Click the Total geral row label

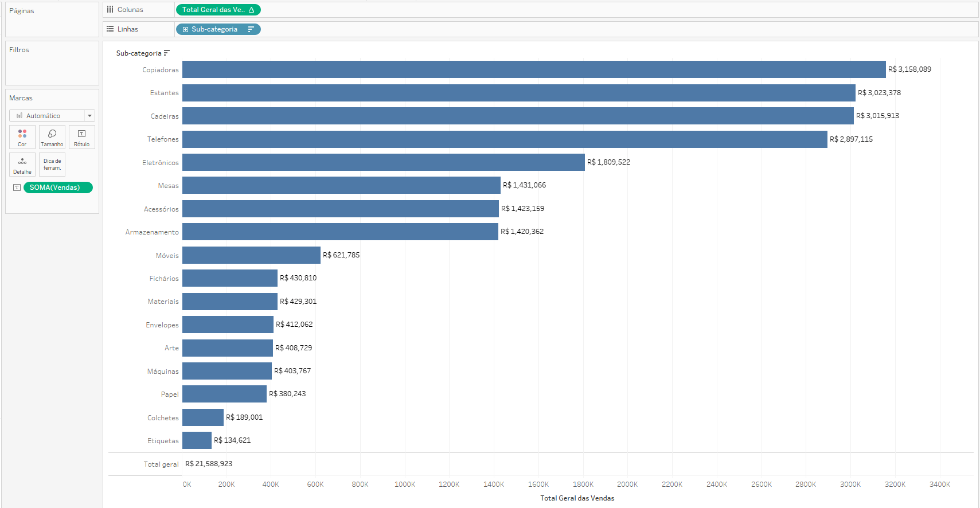point(161,464)
